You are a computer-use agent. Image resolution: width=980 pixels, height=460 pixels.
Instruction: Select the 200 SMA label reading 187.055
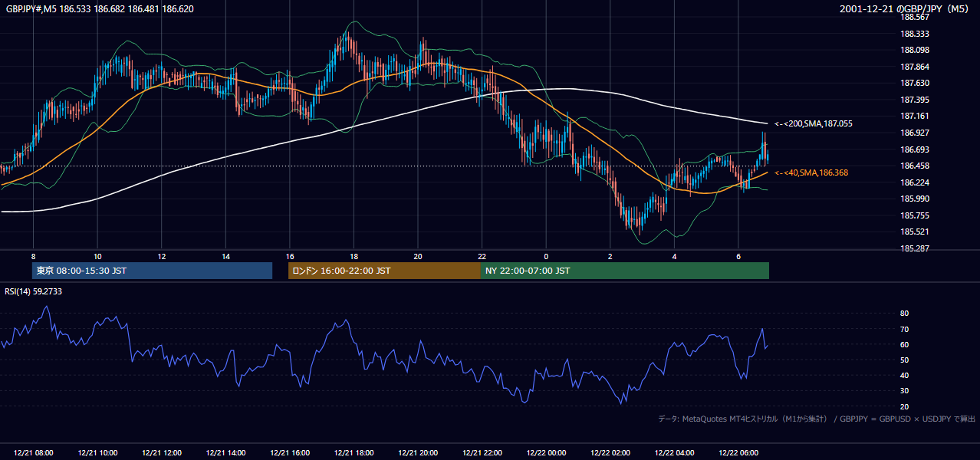(x=813, y=123)
